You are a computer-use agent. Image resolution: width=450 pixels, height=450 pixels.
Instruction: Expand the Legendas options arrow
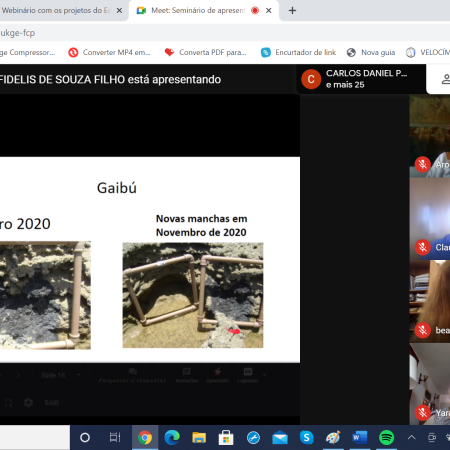265,375
